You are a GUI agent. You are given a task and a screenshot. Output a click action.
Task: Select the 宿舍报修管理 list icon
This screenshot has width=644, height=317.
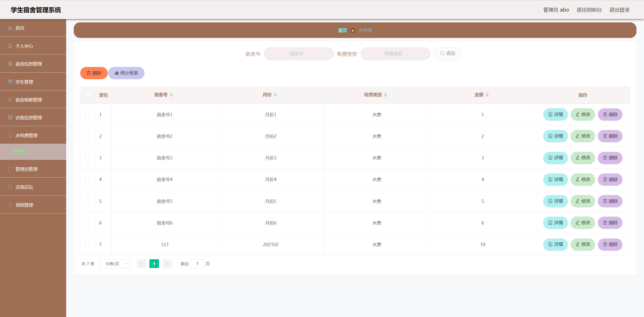point(10,99)
